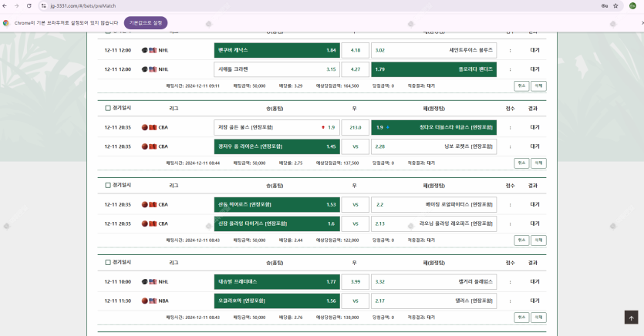644x336 pixels.
Task: Bookmark this page with the star icon
Action: 615,5
